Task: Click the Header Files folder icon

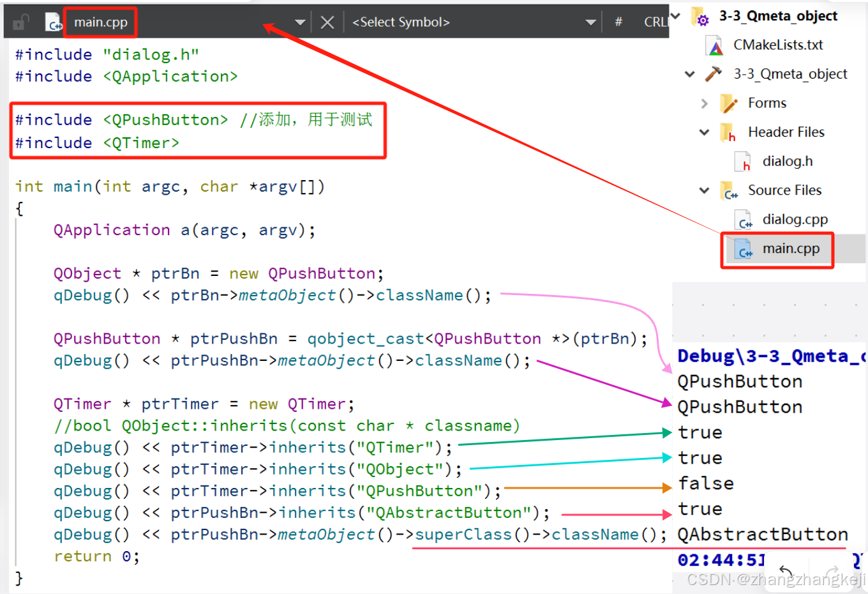Action: [729, 133]
